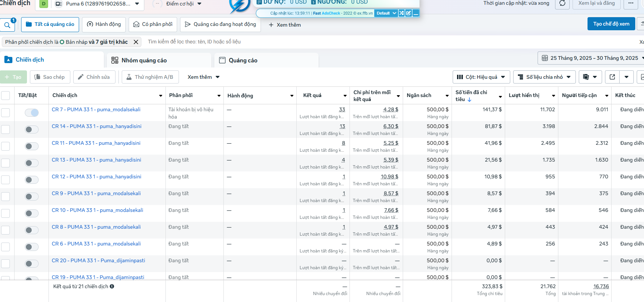Viewport: 644px width, 302px height.
Task: Click the Fast AdsCheck edit icon
Action: (x=409, y=13)
